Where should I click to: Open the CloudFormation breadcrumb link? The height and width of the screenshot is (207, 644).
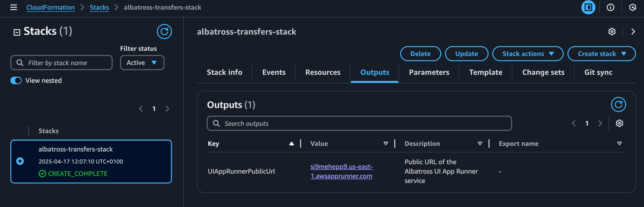50,8
